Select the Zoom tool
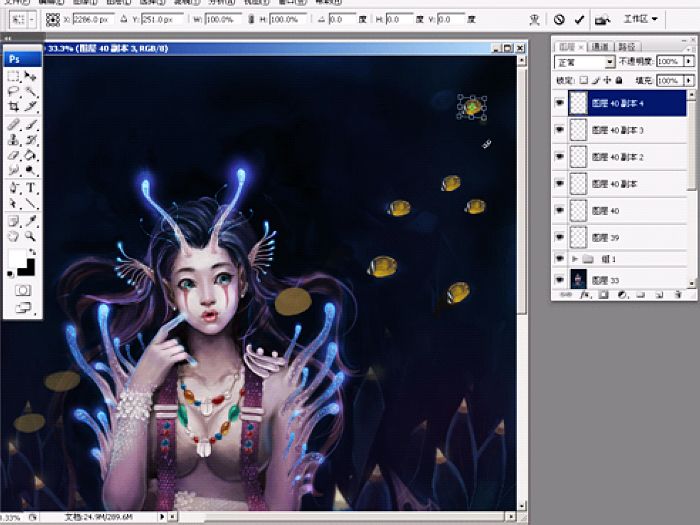 click(x=30, y=236)
